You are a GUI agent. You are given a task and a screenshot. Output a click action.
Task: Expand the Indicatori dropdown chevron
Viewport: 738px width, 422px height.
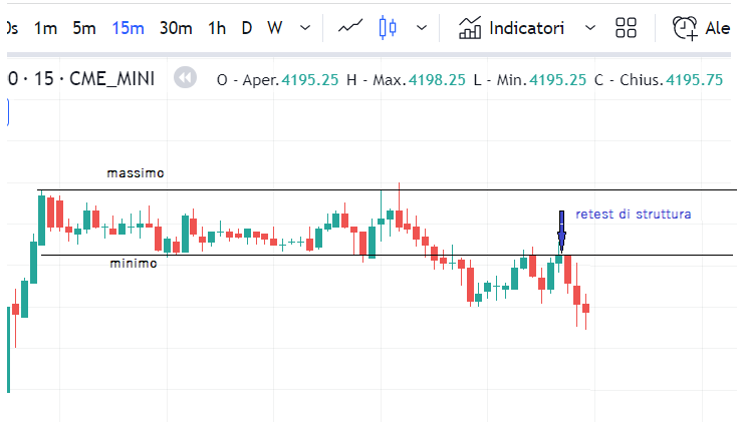click(590, 28)
